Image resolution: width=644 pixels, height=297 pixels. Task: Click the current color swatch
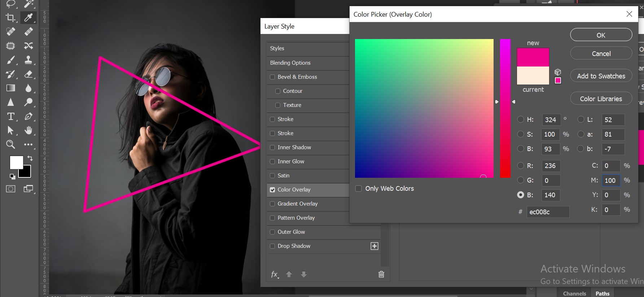point(533,76)
